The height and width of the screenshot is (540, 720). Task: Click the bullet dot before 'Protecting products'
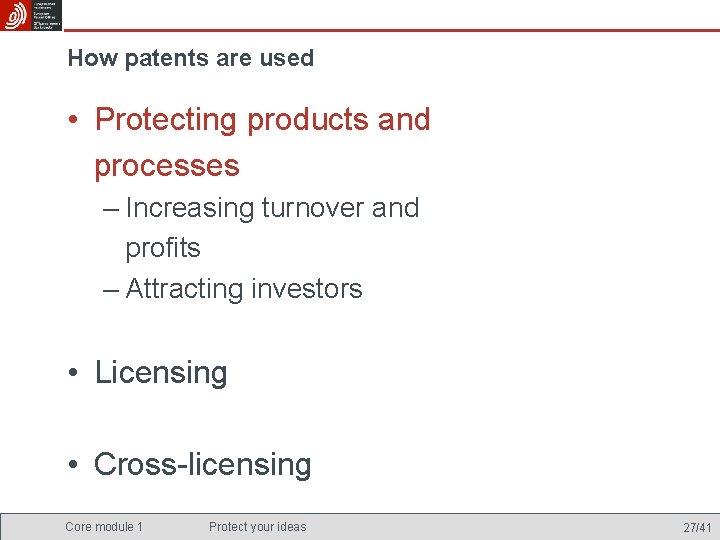75,120
